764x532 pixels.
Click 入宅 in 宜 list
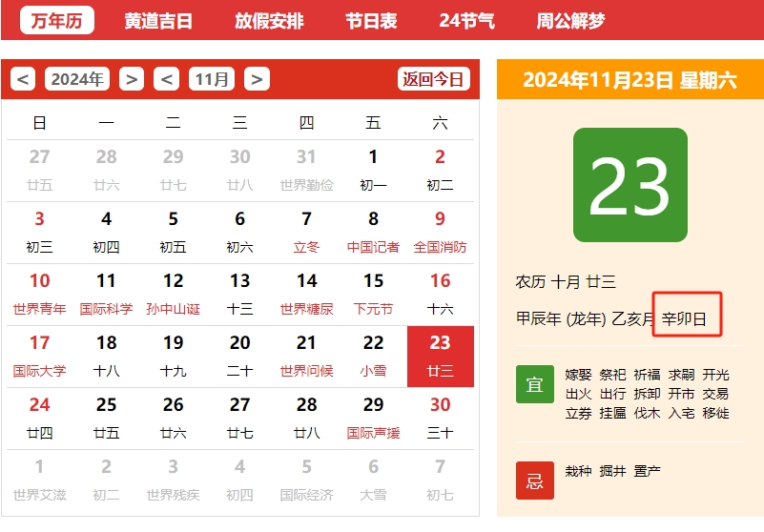coord(681,413)
